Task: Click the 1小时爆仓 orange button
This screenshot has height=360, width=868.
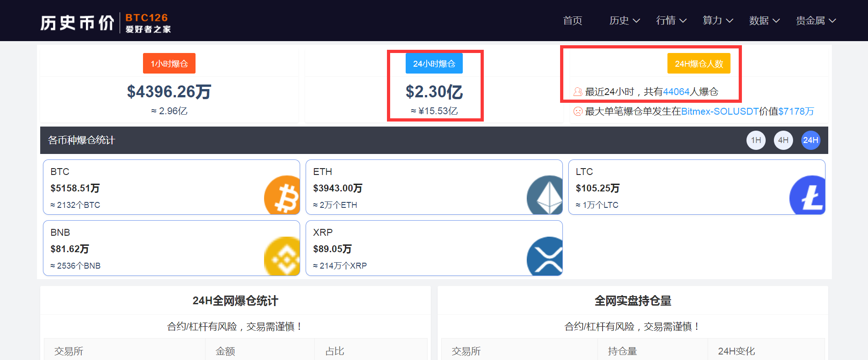Action: pyautogui.click(x=169, y=64)
